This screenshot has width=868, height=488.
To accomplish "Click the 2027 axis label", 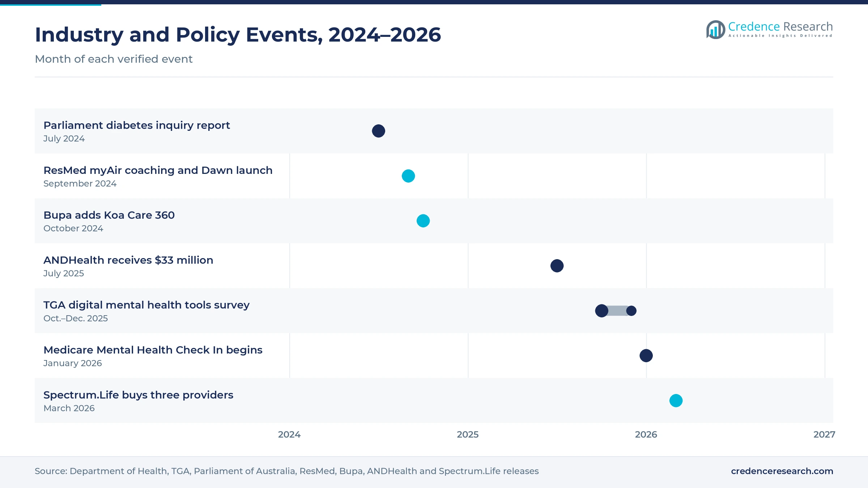I will [x=824, y=435].
